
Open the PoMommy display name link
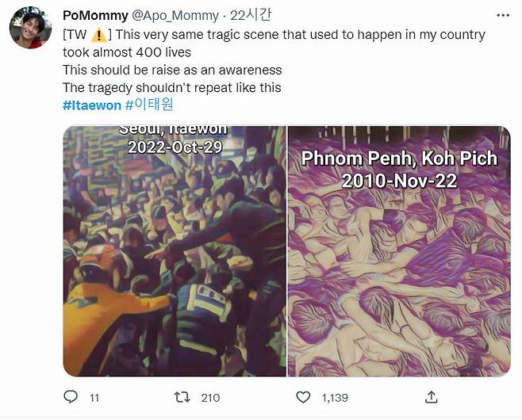(95, 13)
